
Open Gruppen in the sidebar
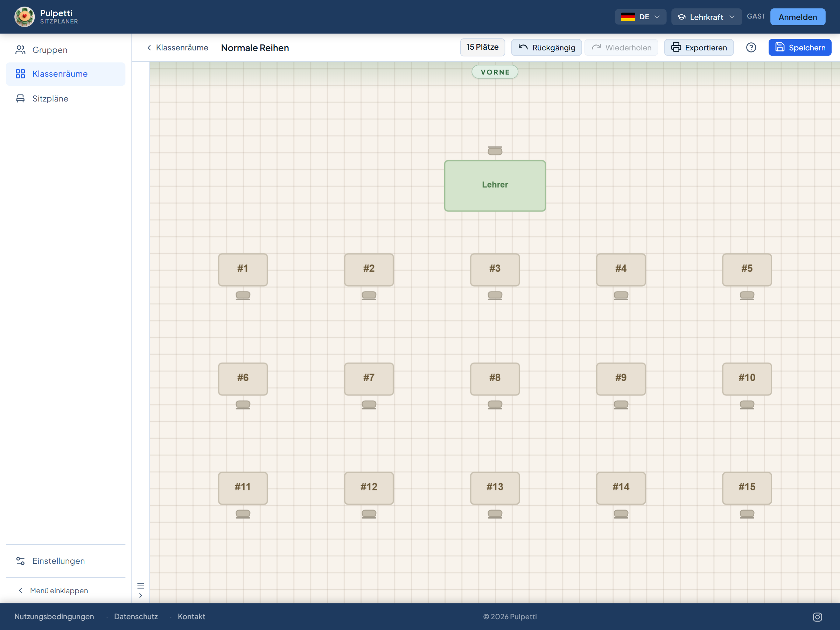tap(66, 50)
